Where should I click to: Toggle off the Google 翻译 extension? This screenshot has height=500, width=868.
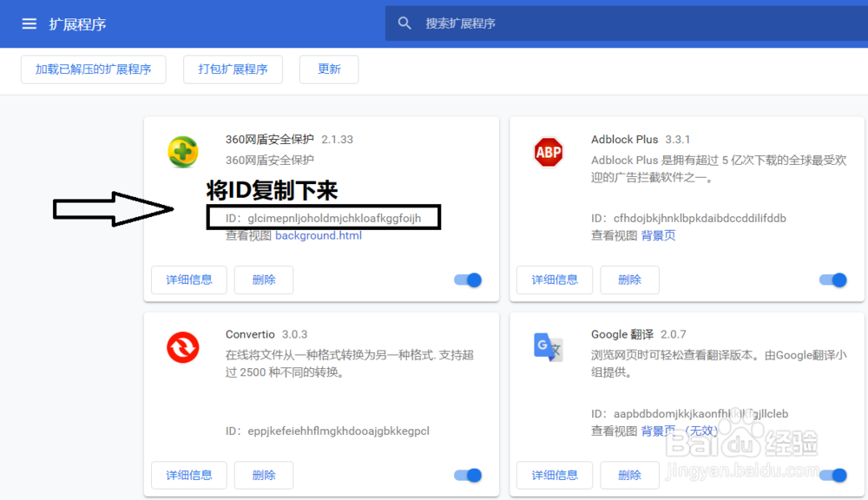click(833, 475)
